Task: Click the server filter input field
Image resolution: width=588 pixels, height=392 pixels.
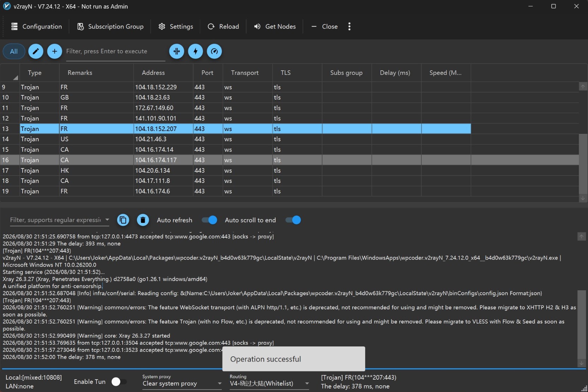Action: tap(115, 52)
